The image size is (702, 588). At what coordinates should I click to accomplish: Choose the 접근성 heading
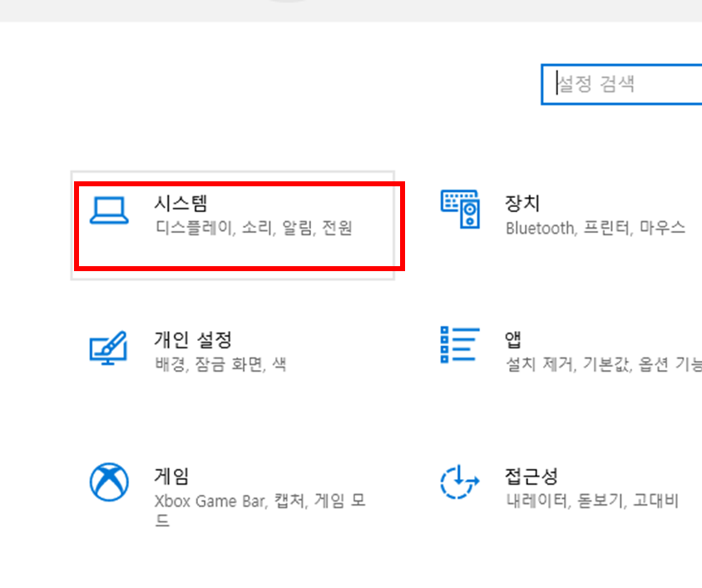(x=531, y=476)
